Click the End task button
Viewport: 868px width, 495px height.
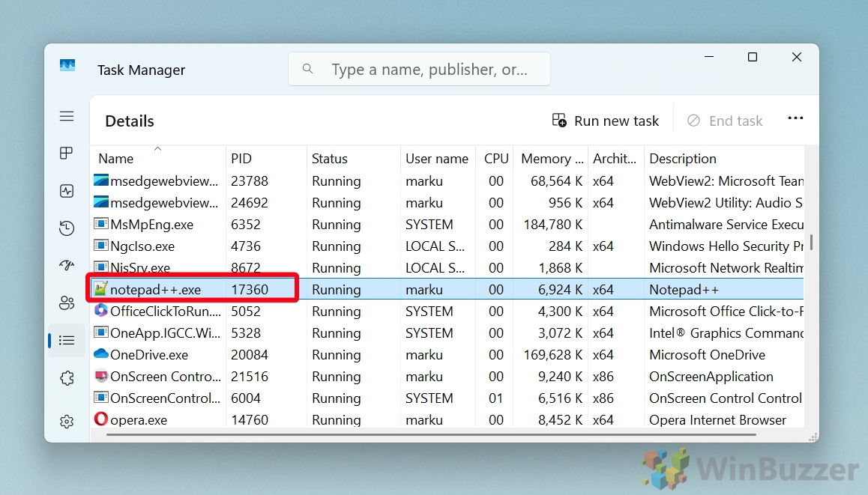pyautogui.click(x=725, y=121)
